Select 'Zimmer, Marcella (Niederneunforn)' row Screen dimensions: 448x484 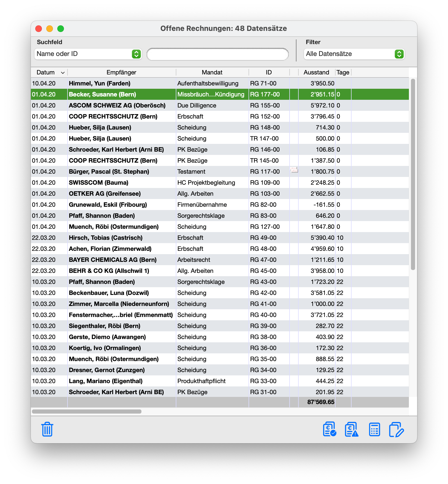point(220,304)
